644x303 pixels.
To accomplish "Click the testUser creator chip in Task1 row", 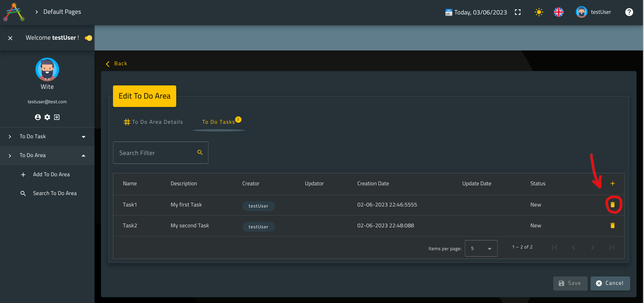I will coord(259,206).
